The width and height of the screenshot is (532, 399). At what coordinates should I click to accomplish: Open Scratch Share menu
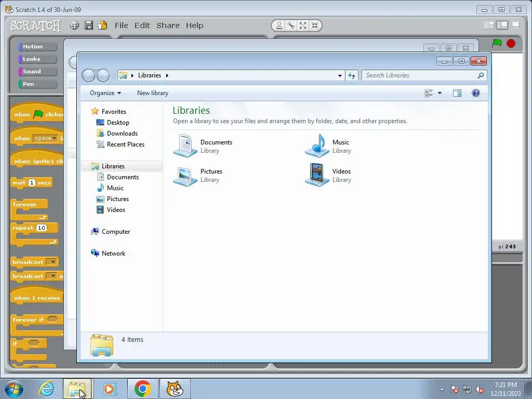[x=168, y=25]
